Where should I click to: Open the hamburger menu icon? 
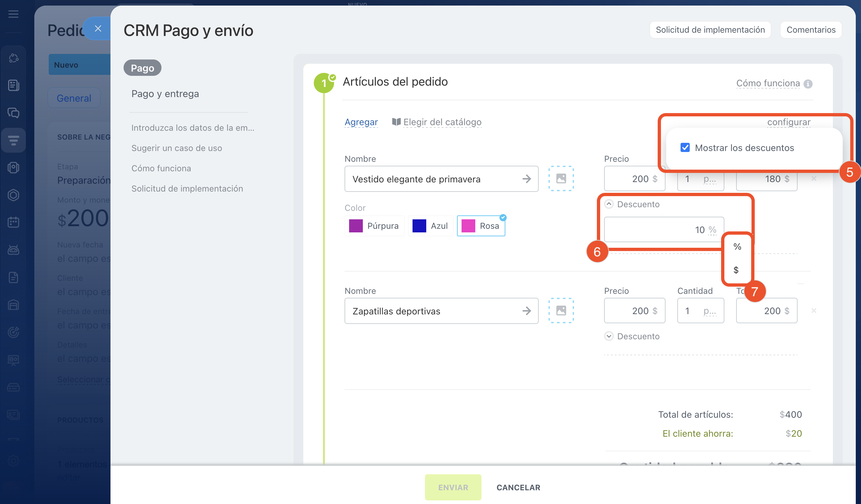pos(13,14)
